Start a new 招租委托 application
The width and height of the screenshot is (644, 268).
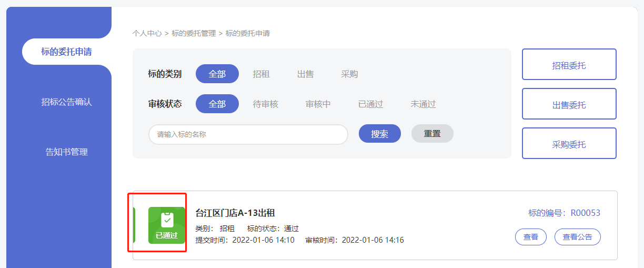point(569,64)
